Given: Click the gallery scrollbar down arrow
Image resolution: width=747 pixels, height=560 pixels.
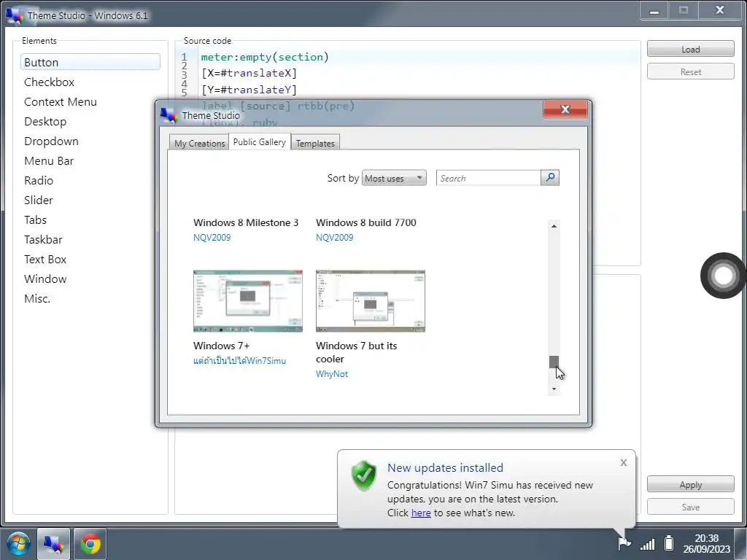Looking at the screenshot, I should (x=554, y=389).
